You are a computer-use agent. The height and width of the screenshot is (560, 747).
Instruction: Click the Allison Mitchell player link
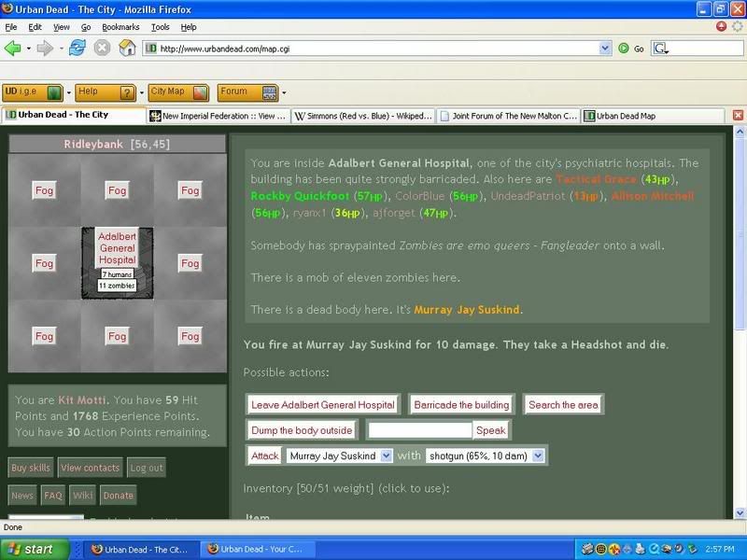coord(652,196)
